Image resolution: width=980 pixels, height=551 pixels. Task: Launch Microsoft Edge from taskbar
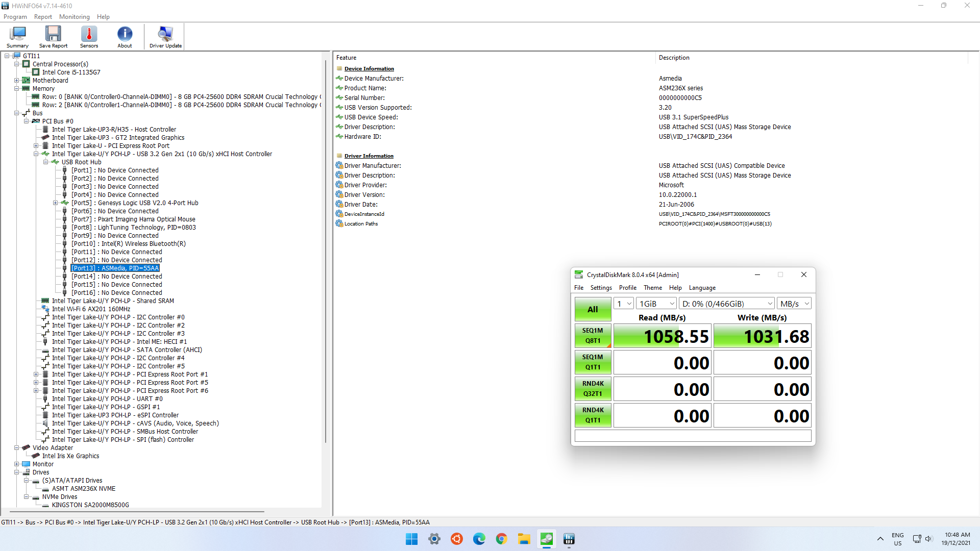[x=479, y=539]
